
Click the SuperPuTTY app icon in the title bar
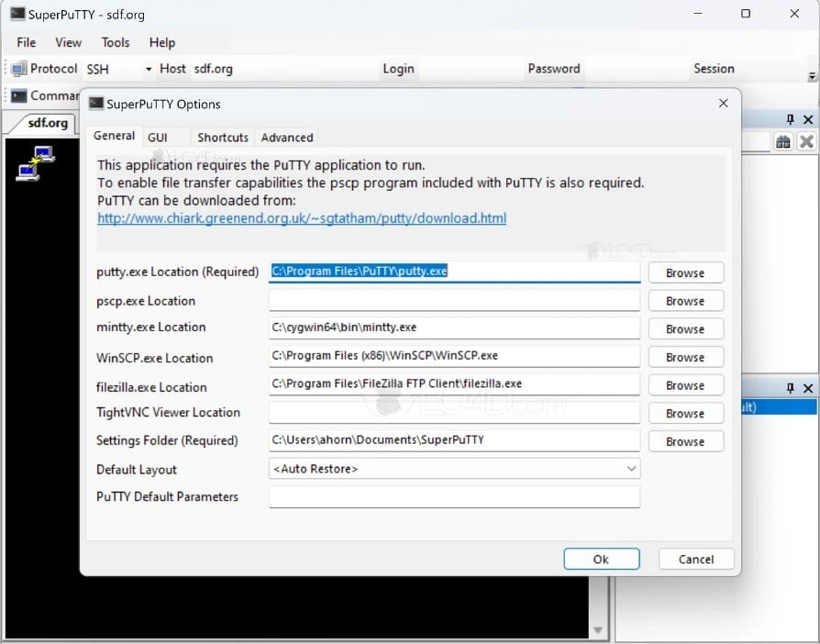click(17, 14)
